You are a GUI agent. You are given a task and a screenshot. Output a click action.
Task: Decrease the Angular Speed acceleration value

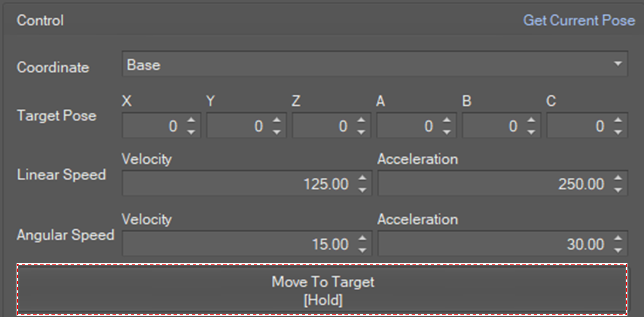click(617, 250)
